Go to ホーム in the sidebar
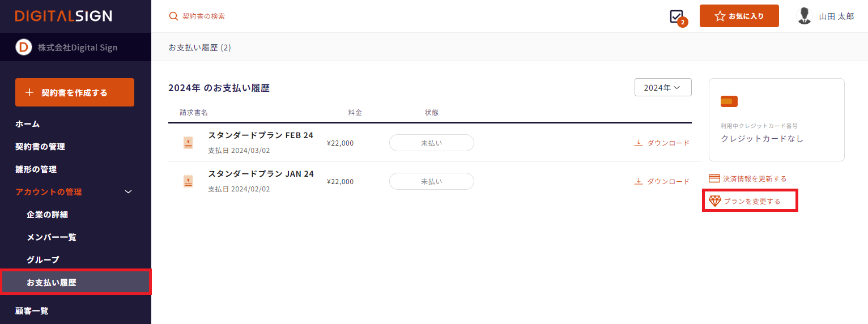This screenshot has height=324, width=868. 28,124
